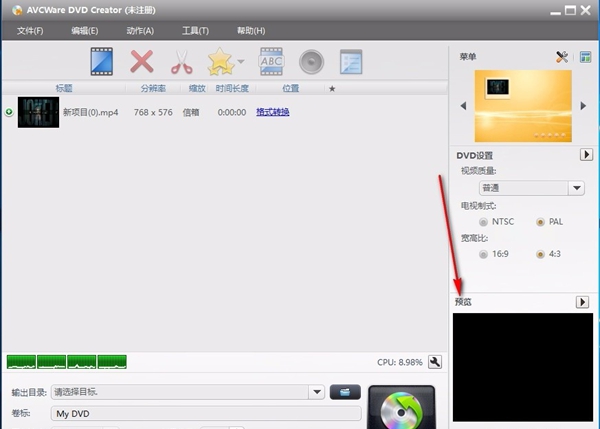
Task: Click the chapter list icon in toolbar
Action: [x=351, y=62]
